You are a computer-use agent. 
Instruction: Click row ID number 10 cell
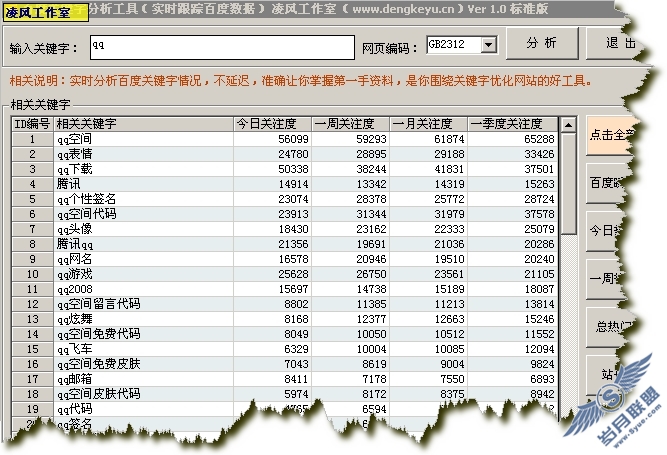click(32, 274)
